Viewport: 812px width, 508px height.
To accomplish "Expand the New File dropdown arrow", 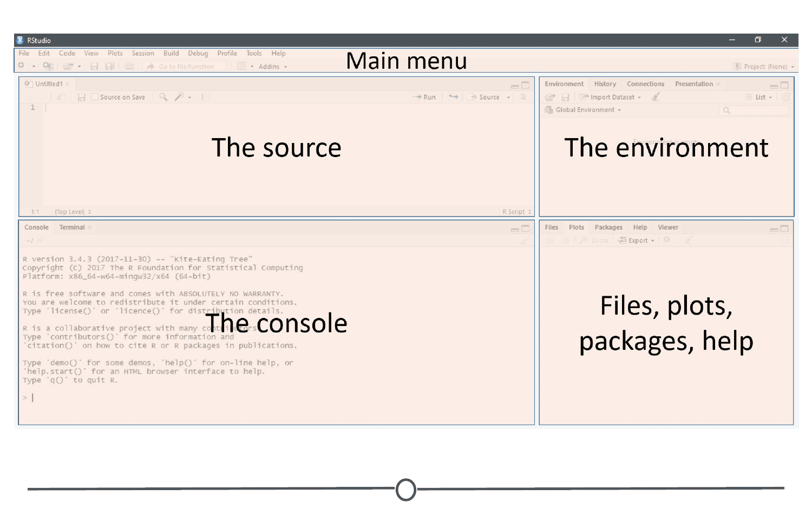I will click(34, 66).
